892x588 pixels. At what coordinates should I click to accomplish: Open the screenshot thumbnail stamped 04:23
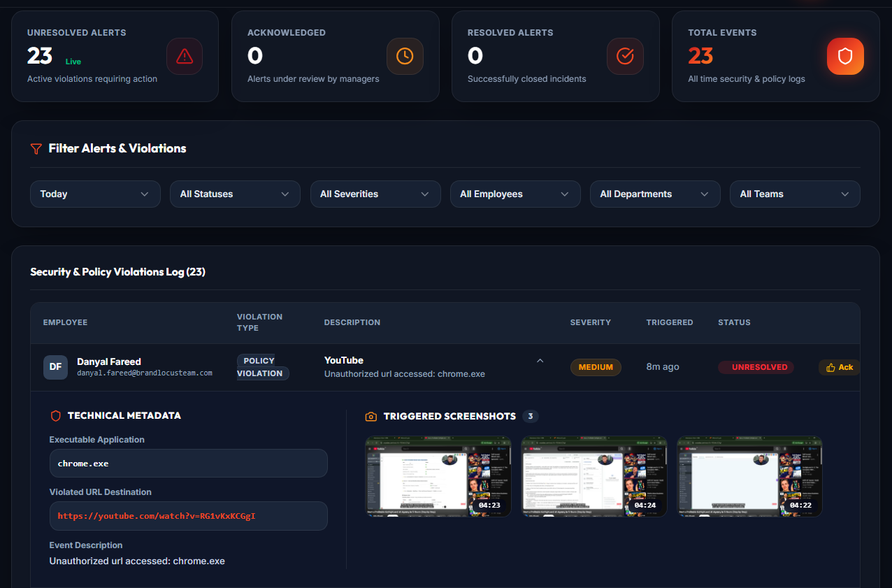[x=438, y=477]
